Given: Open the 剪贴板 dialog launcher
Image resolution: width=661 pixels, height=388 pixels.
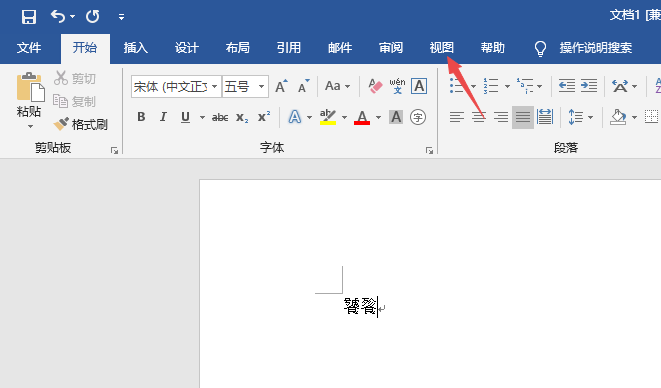Looking at the screenshot, I should (114, 150).
